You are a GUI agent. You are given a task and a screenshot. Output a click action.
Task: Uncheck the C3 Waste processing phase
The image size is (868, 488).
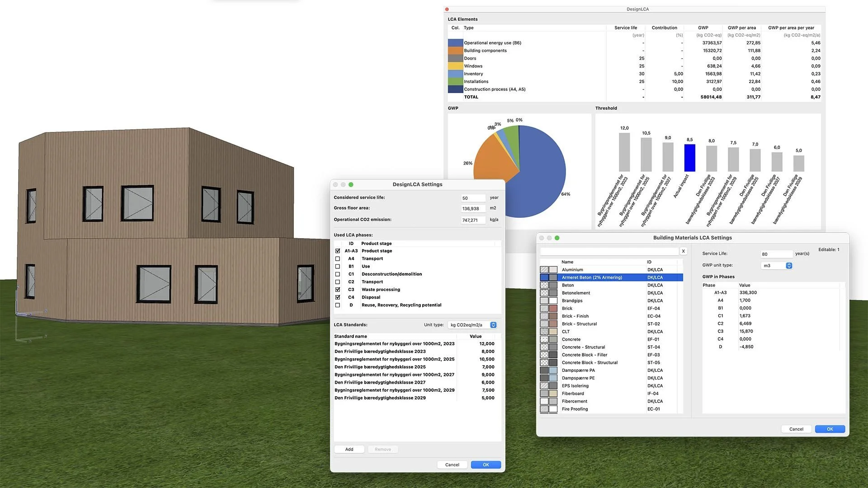pyautogui.click(x=337, y=290)
